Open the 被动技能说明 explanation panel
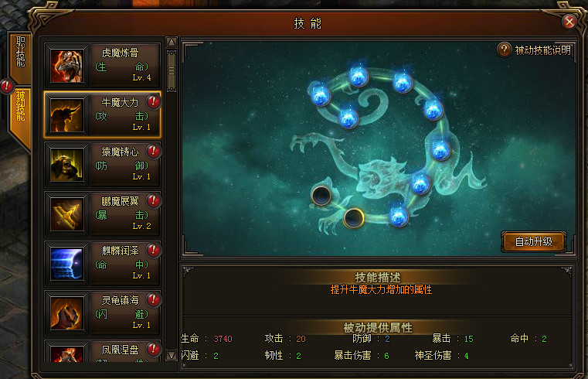Image resolution: width=588 pixels, height=379 pixels. click(x=542, y=50)
